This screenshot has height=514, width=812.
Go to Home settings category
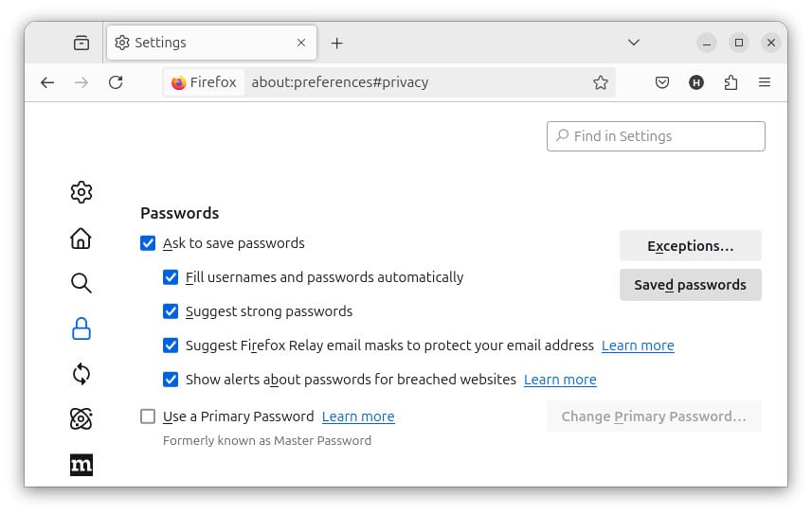coord(81,238)
